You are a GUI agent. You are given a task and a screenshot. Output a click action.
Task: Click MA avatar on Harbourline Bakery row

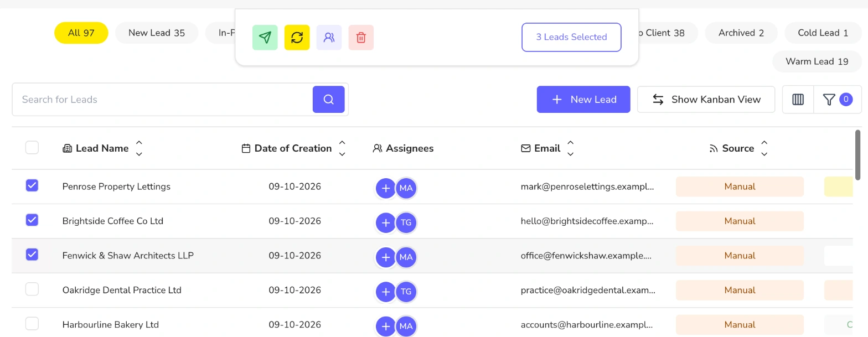pos(406,326)
